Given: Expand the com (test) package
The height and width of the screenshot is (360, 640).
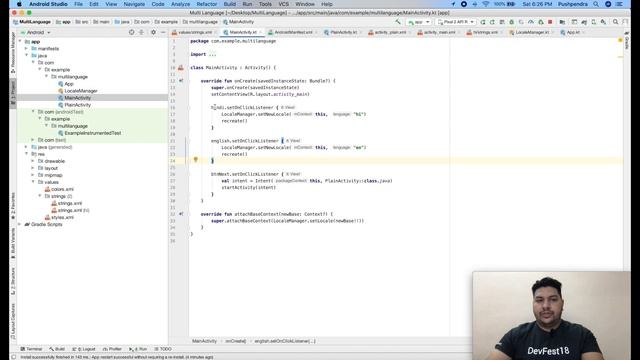Looking at the screenshot, I should [x=33, y=140].
